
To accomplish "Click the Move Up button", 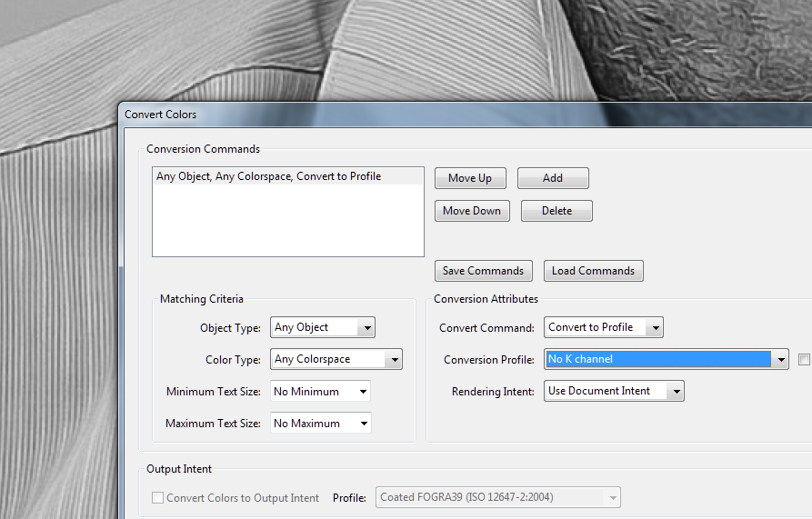I will pos(470,178).
